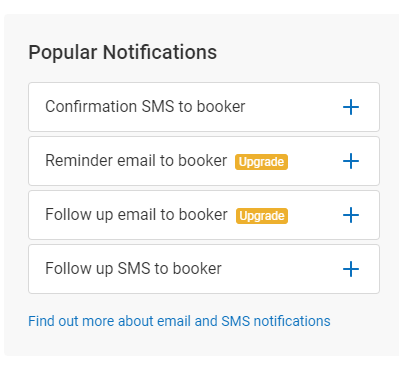399x373 pixels.
Task: Expand the Confirmation SMS to booker card
Action: click(x=204, y=107)
